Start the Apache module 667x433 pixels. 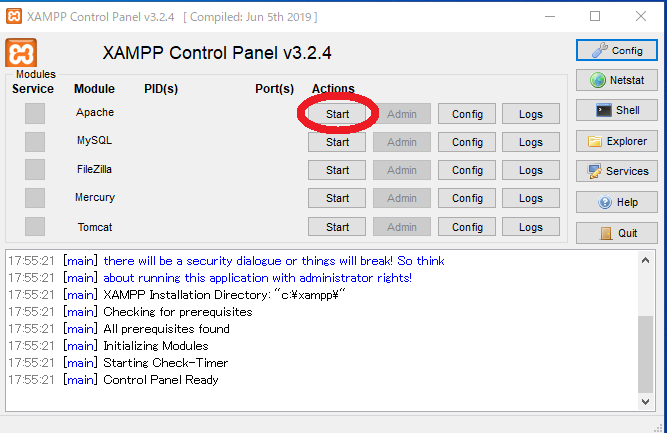pyautogui.click(x=337, y=114)
